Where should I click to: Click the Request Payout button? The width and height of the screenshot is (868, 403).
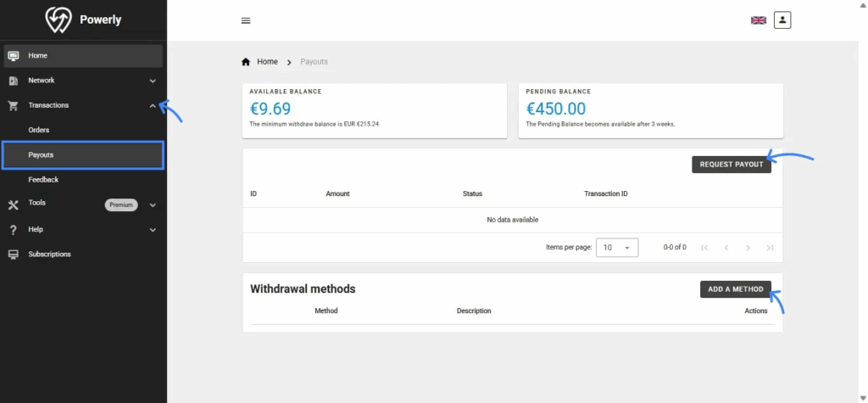[x=732, y=165]
